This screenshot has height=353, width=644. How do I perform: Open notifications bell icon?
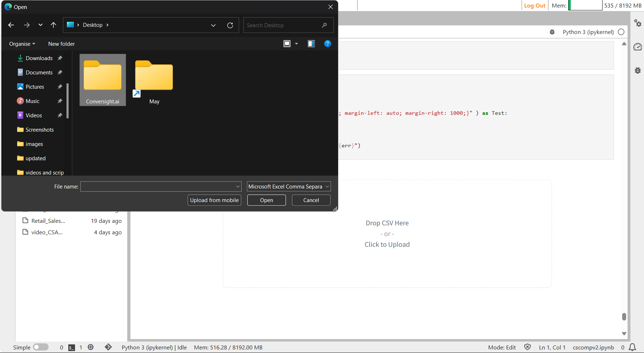[633, 347]
